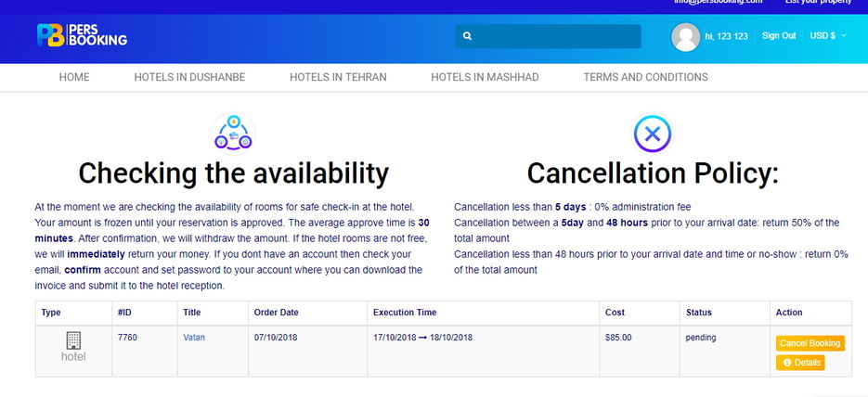Click the Sign Out link
Viewport: 868px width, 397px height.
778,35
